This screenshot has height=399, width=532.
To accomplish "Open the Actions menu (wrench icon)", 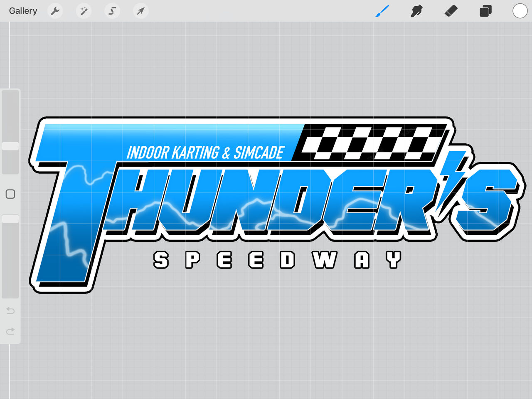I will (55, 11).
